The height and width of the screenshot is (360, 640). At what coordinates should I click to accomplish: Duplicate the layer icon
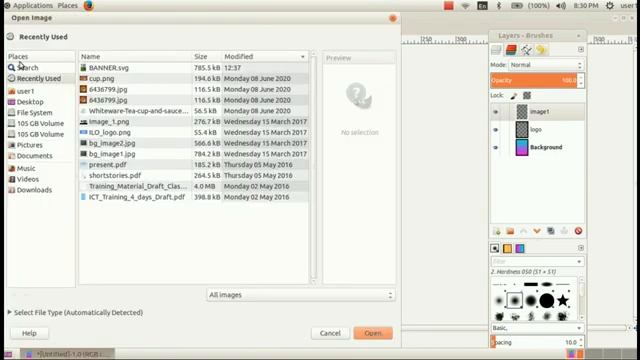click(551, 231)
